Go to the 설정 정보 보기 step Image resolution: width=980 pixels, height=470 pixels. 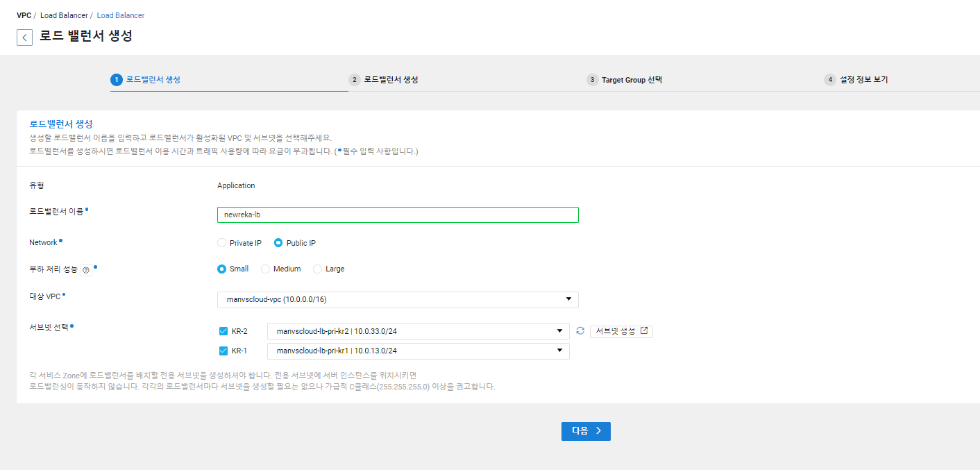click(x=865, y=79)
